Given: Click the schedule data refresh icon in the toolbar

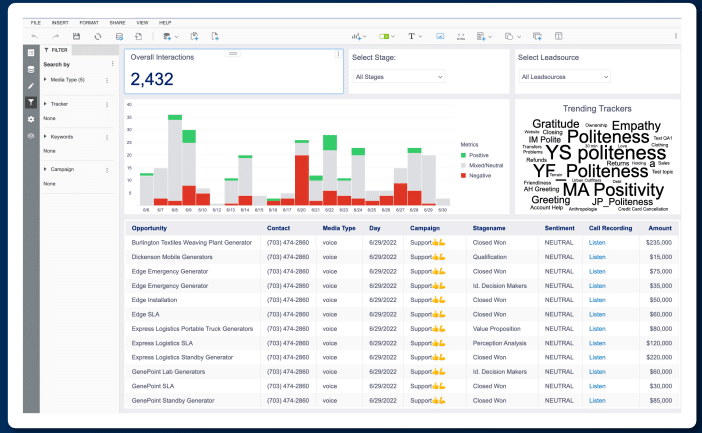Looking at the screenshot, I should click(x=119, y=36).
